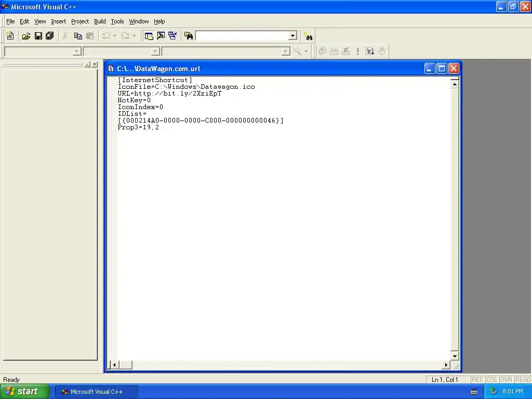Click the editor horizontal scrollbar right arrow
The width and height of the screenshot is (532, 399).
coord(446,365)
